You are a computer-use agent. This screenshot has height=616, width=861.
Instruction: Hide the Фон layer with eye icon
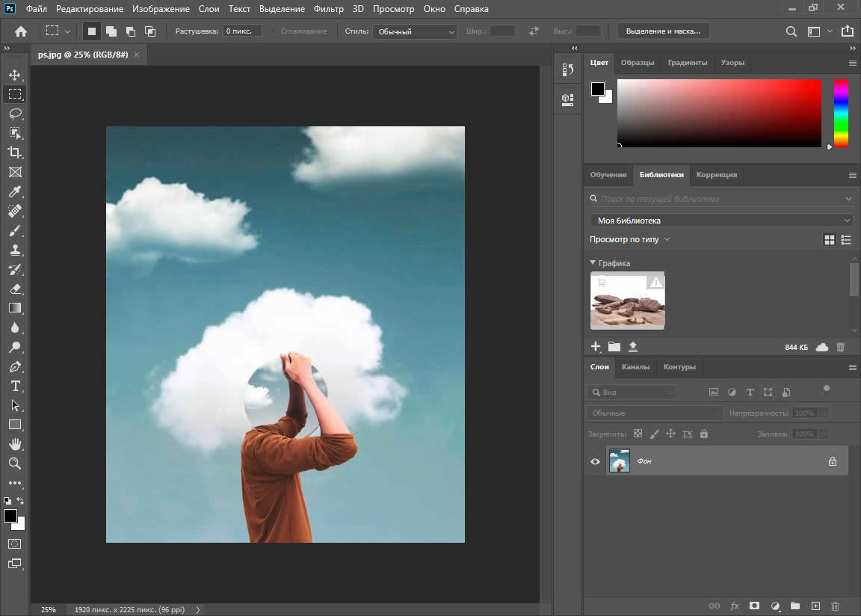[595, 461]
